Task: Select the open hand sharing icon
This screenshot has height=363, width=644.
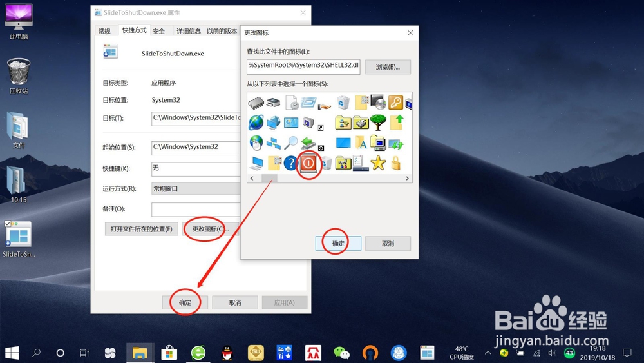Action: (x=325, y=106)
